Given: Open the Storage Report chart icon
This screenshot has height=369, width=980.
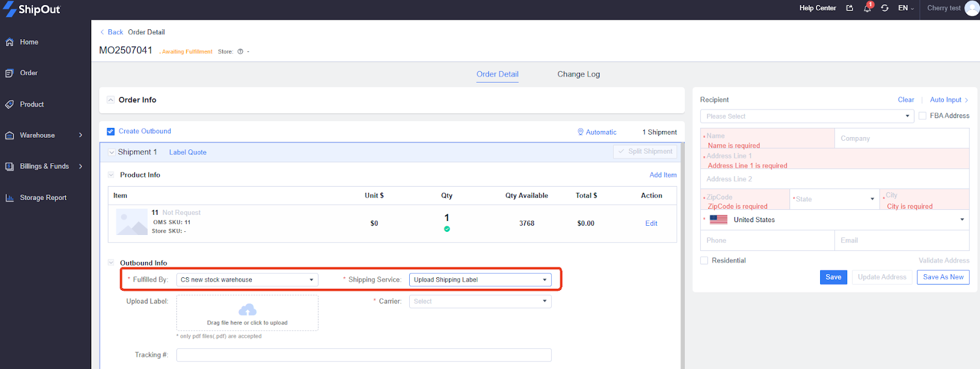Looking at the screenshot, I should pyautogui.click(x=10, y=198).
